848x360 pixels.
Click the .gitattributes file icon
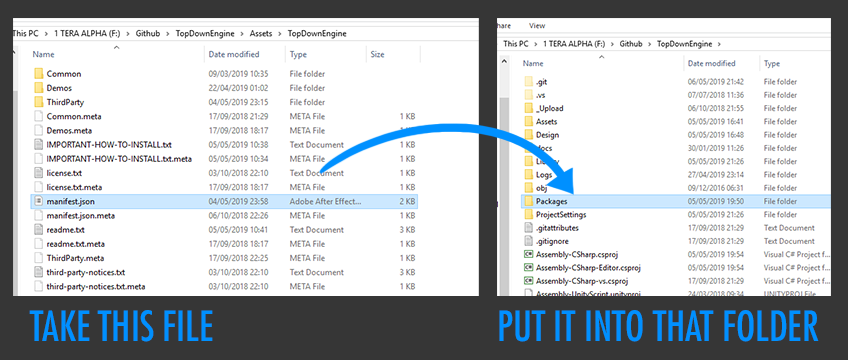click(528, 228)
